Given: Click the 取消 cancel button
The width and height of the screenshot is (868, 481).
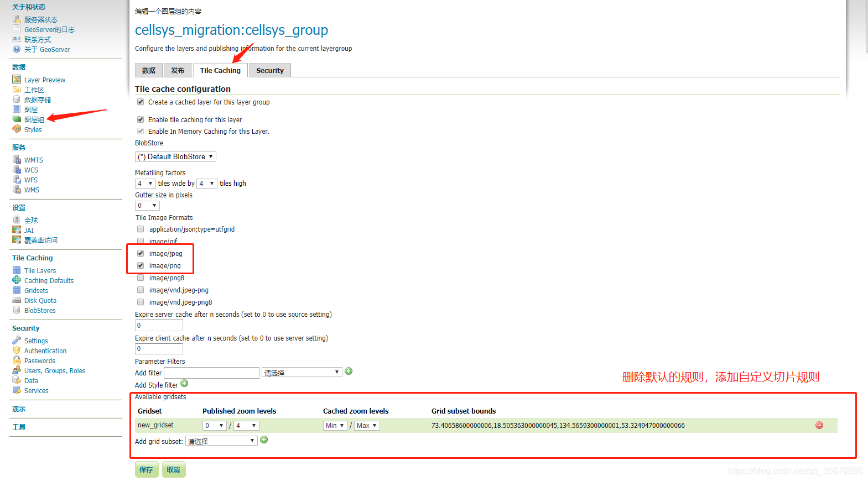Looking at the screenshot, I should pos(174,469).
